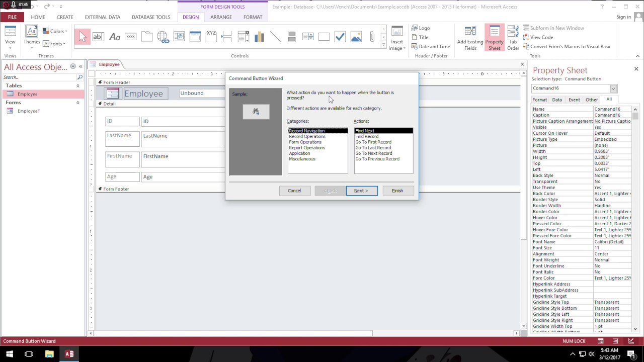Switch to Design View from status bar
Image resolution: width=644 pixels, height=362 pixels.
click(x=630, y=341)
